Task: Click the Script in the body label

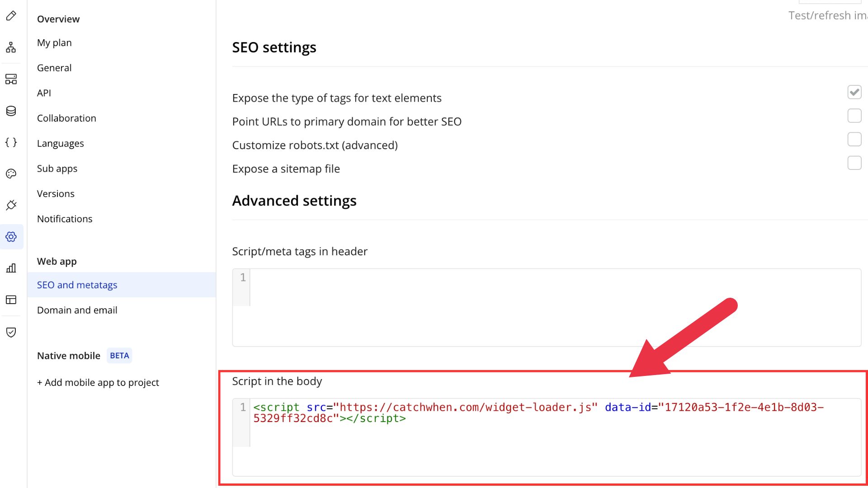Action: coord(277,381)
